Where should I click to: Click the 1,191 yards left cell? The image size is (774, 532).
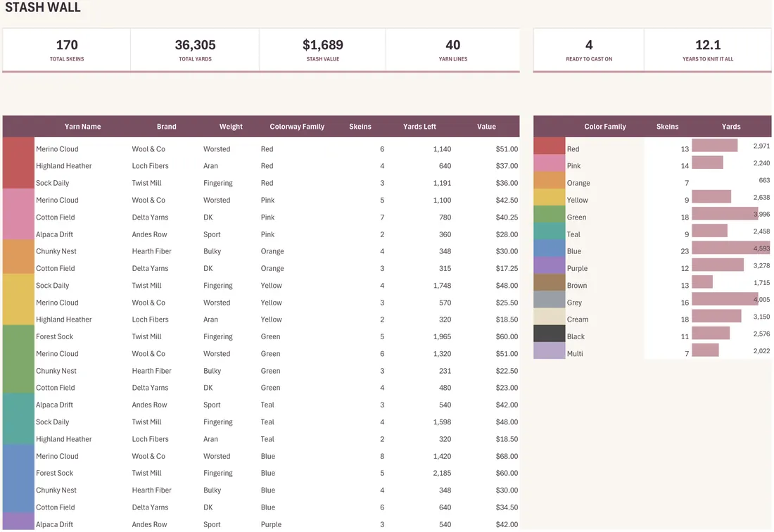click(x=442, y=183)
